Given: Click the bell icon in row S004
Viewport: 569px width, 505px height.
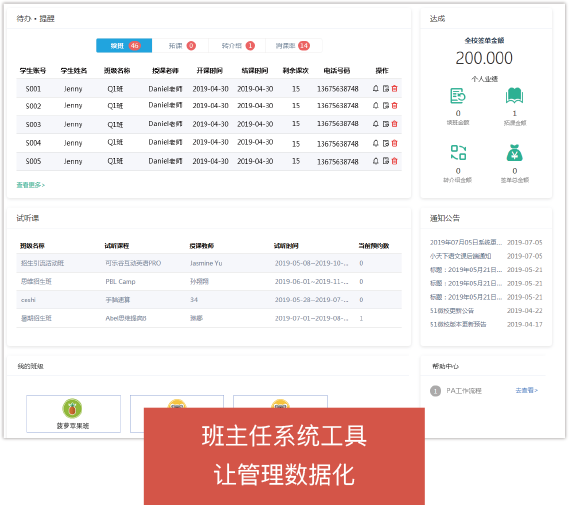Looking at the screenshot, I should [376, 143].
